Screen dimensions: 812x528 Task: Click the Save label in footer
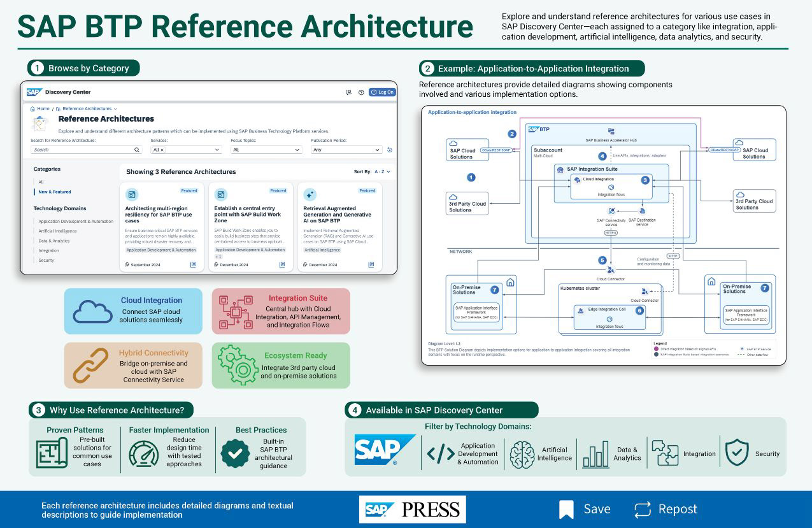[x=597, y=510]
